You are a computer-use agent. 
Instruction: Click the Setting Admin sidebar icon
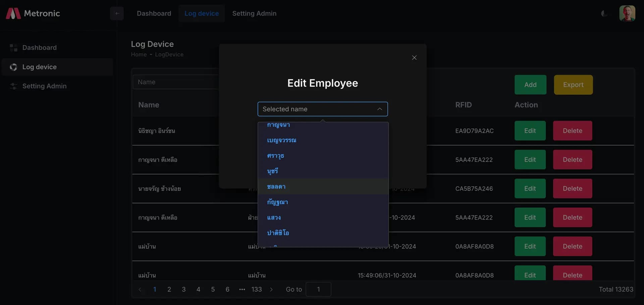click(x=13, y=86)
